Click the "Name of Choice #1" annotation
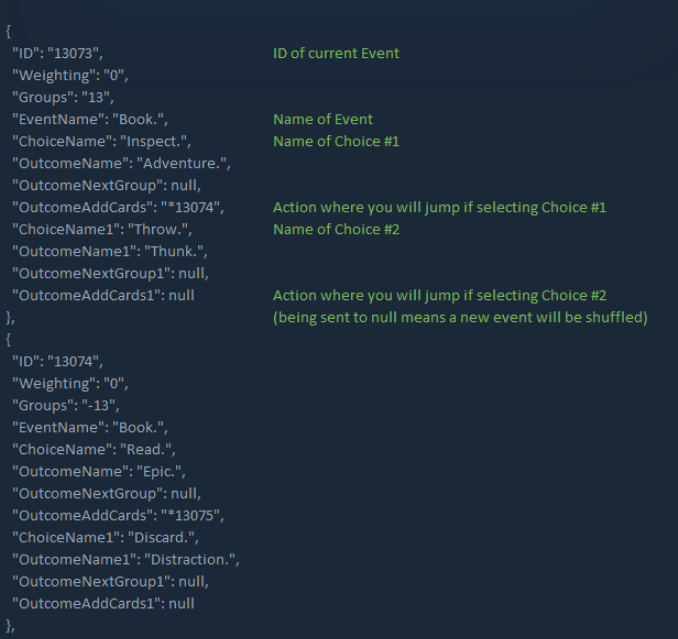Viewport: 678px width, 639px height. coord(336,141)
